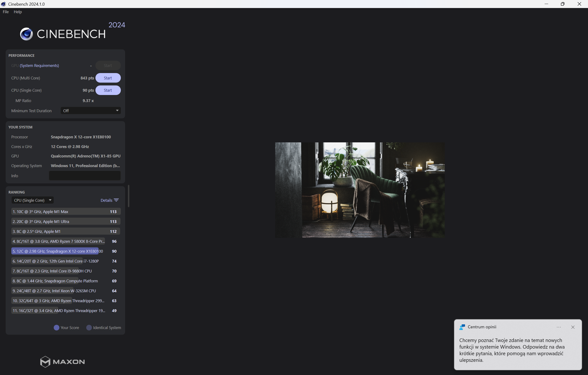This screenshot has height=375, width=588.
Task: Open the File menu
Action: (6, 12)
